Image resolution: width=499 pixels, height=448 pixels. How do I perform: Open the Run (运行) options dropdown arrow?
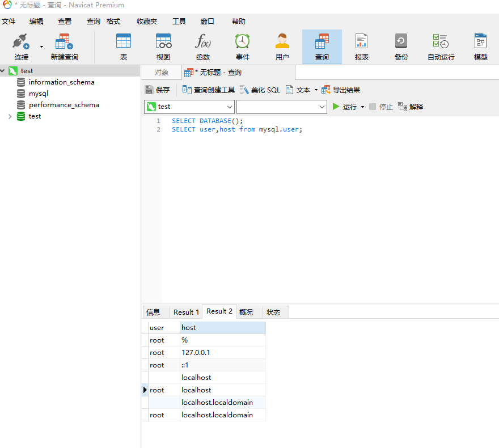(362, 107)
